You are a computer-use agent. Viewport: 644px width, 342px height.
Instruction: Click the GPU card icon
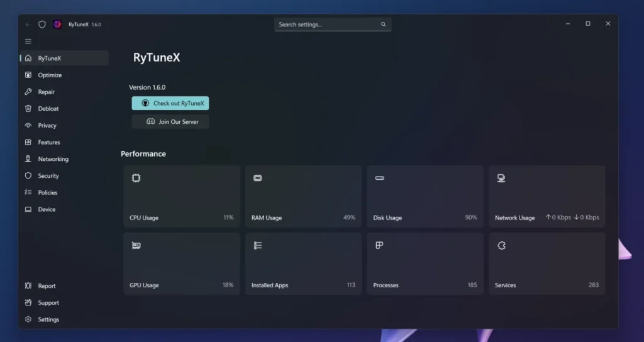pyautogui.click(x=136, y=246)
